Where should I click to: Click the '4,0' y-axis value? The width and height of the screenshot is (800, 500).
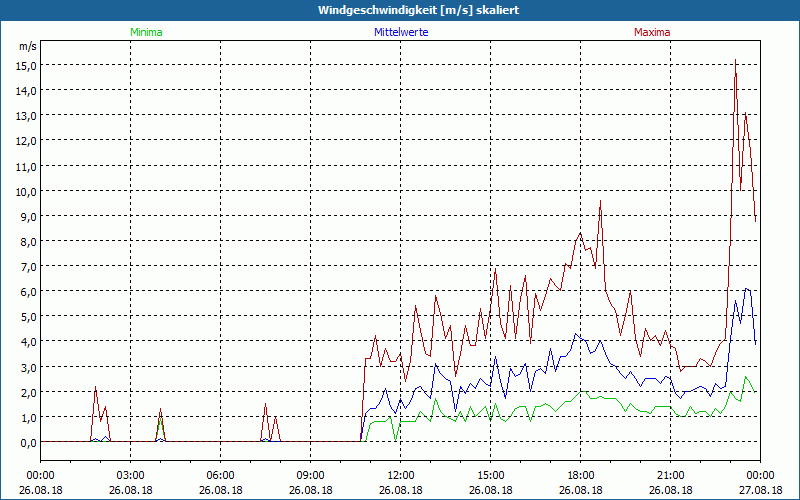28,342
